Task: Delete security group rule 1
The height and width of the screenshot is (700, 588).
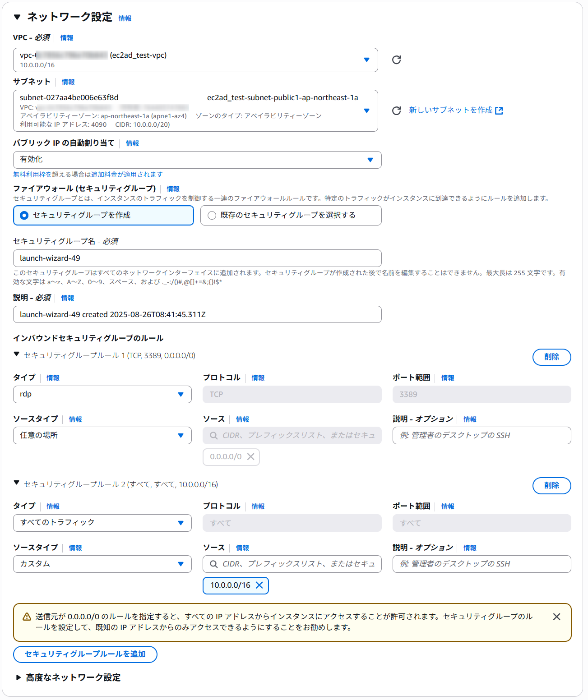Action: [x=551, y=357]
